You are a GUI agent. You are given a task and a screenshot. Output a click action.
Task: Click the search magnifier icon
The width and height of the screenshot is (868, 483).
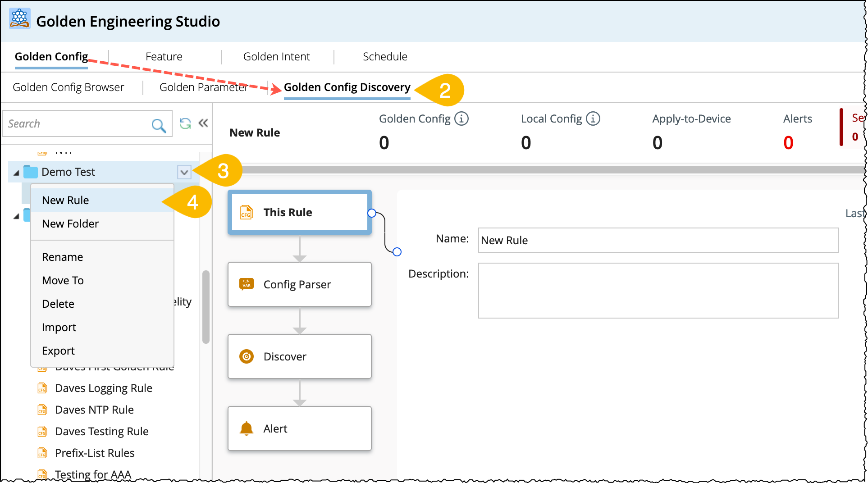point(158,125)
